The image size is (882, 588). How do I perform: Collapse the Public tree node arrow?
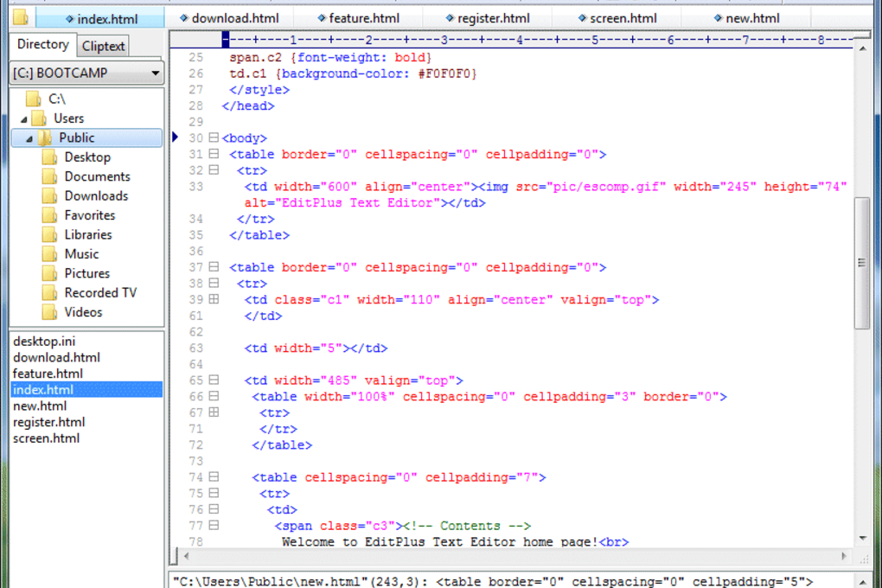click(29, 139)
